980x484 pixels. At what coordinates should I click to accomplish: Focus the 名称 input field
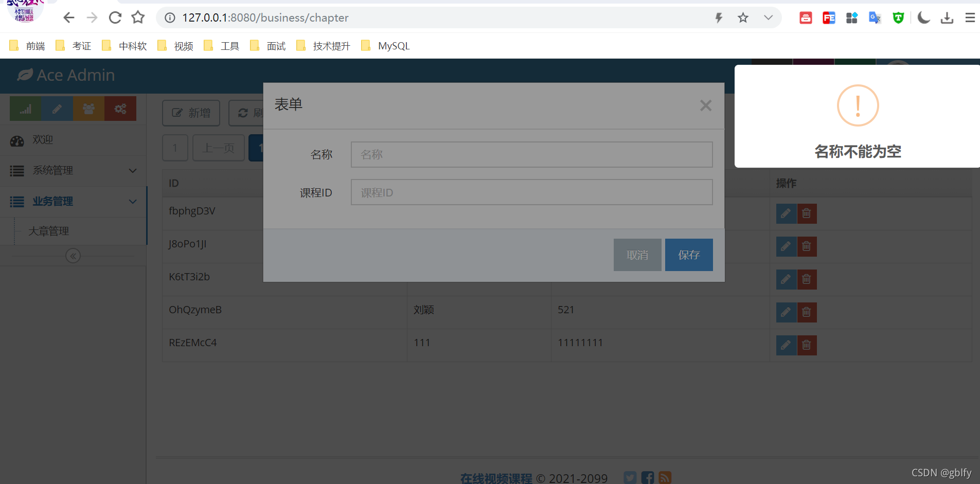(530, 154)
